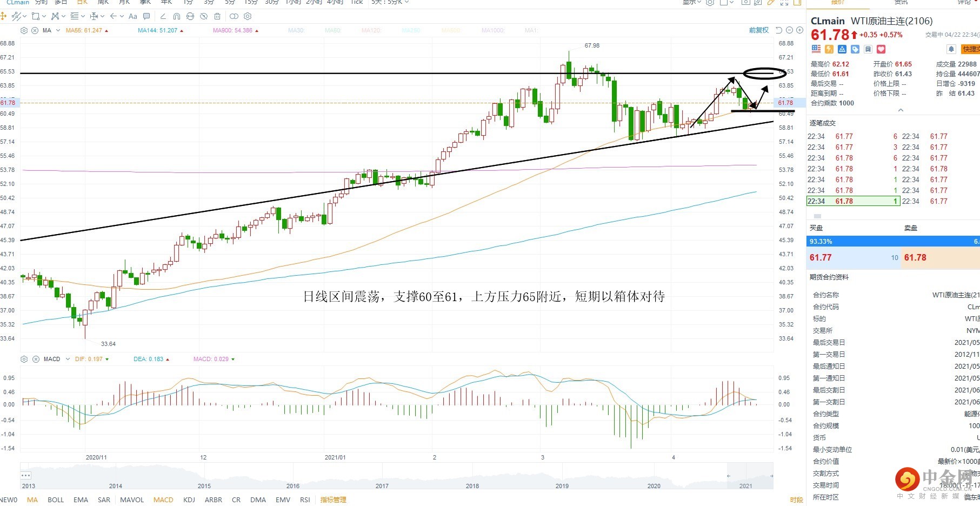Select the angle eraser tool
Image resolution: width=980 pixels, height=506 pixels.
coord(163,16)
